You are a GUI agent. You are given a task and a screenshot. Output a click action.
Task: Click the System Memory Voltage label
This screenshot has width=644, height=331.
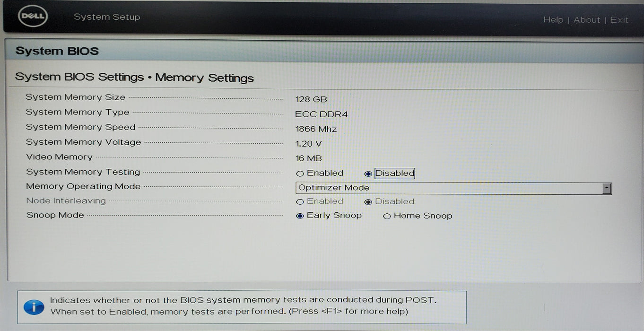coord(83,142)
